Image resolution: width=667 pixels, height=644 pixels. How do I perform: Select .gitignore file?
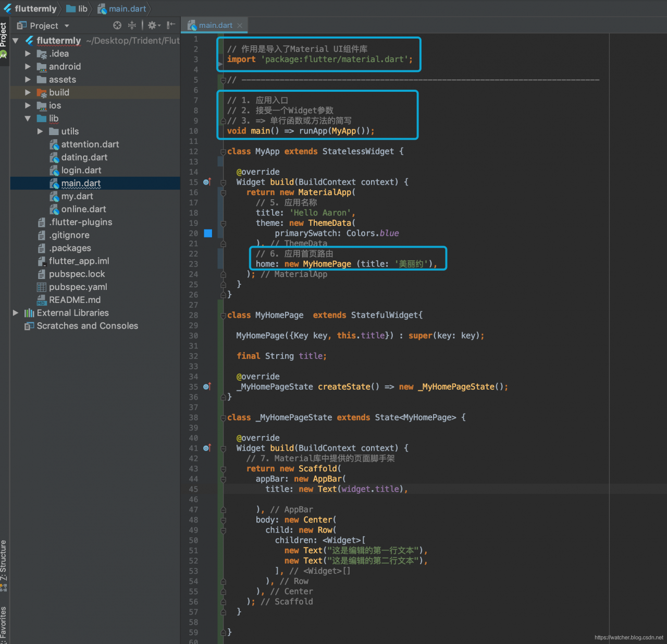click(69, 235)
